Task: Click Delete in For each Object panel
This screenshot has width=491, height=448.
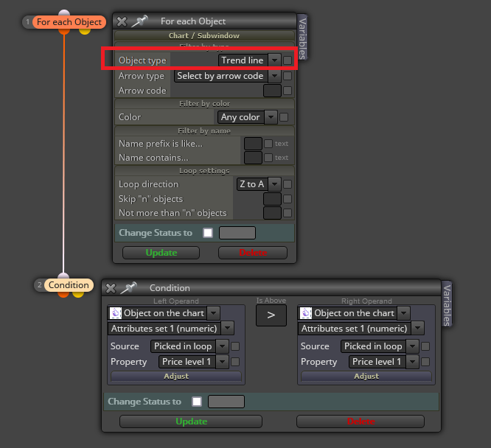Action: point(253,253)
